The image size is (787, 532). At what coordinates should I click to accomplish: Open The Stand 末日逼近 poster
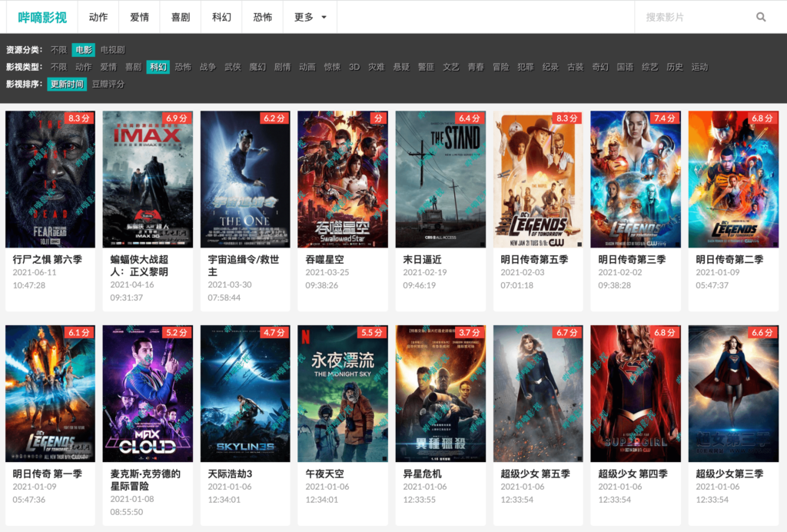[x=440, y=179]
